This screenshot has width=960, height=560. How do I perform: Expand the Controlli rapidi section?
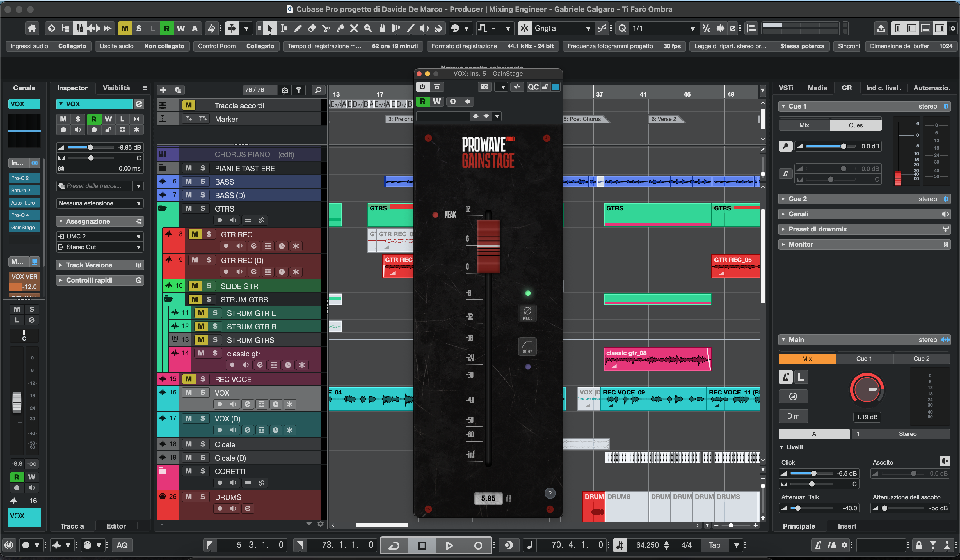tap(100, 280)
